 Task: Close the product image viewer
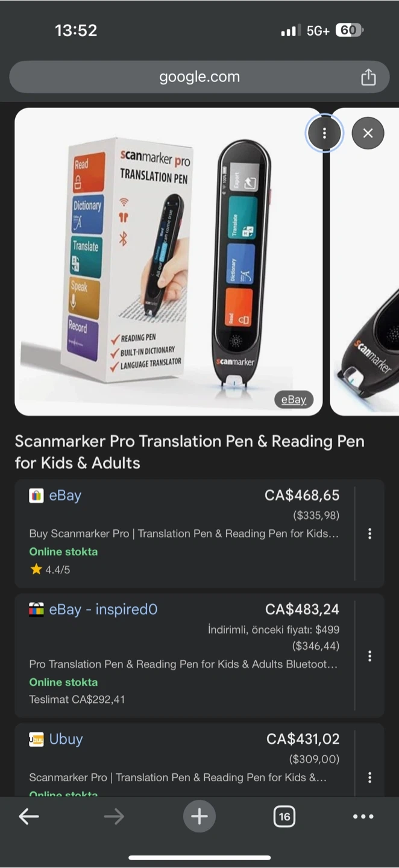tap(368, 133)
